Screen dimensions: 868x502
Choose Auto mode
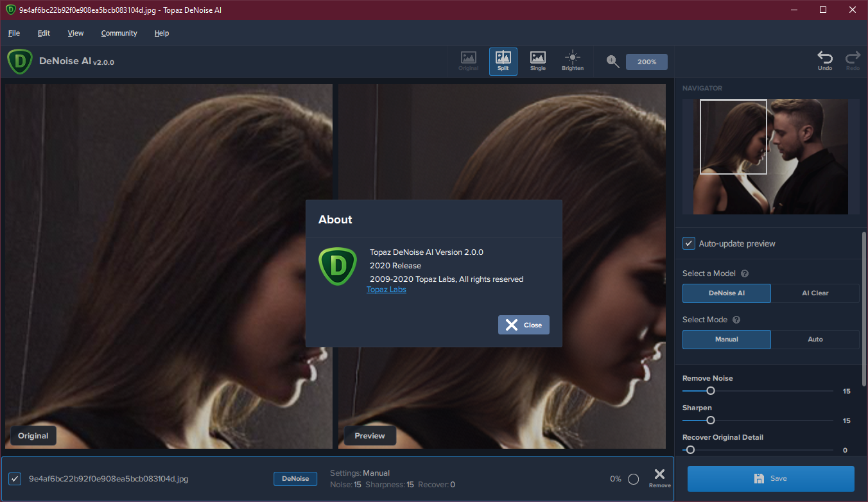[815, 339]
